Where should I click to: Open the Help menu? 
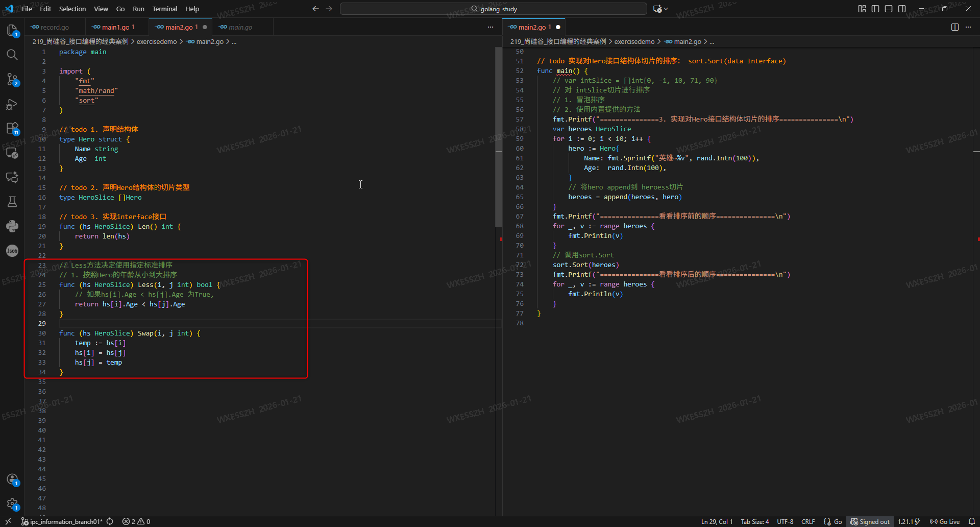[192, 9]
